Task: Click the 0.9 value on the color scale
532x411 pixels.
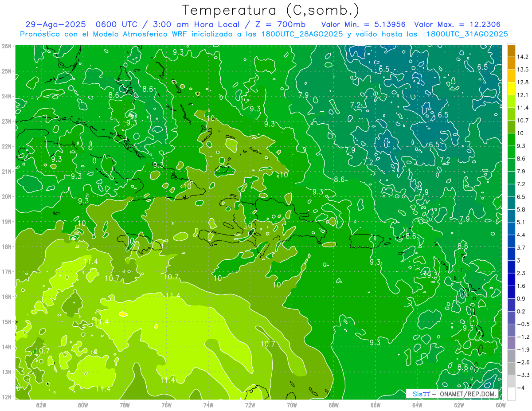Action: (x=522, y=298)
